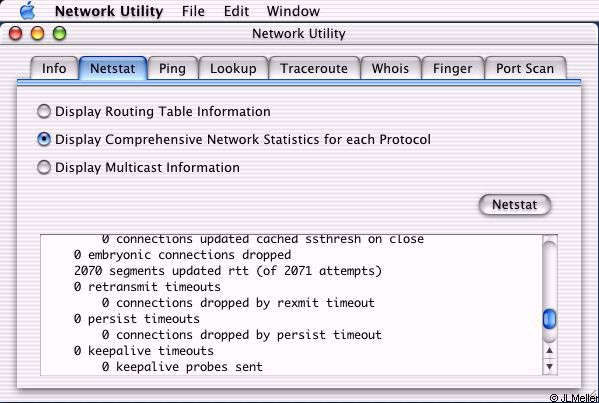Open the Network Utility application menu
Image resolution: width=599 pixels, height=403 pixels.
(109, 11)
